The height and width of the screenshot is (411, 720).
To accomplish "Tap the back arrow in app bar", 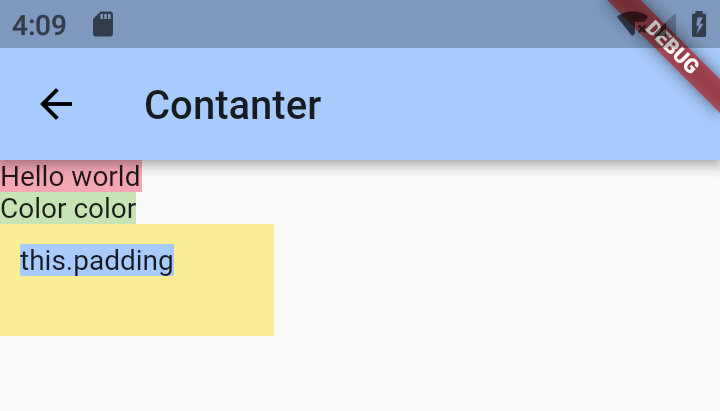I will coord(56,104).
